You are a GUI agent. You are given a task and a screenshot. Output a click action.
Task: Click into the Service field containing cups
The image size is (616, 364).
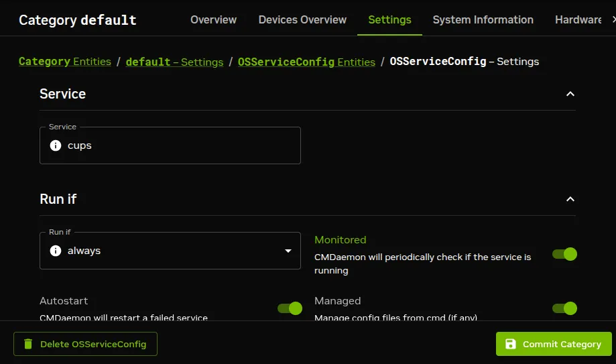[170, 145]
